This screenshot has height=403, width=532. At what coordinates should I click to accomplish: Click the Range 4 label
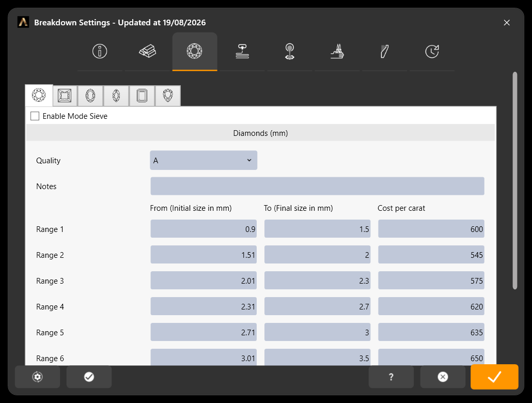[x=50, y=306]
